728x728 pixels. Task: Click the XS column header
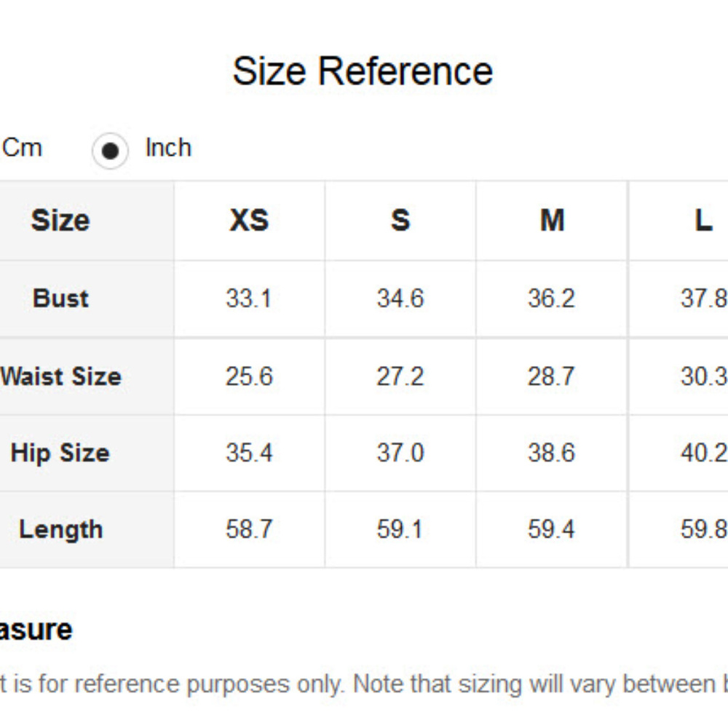(249, 220)
